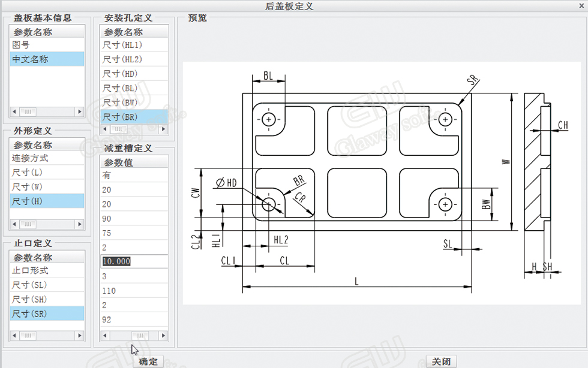Close the 后盖板定义 dialog window

click(581, 5)
